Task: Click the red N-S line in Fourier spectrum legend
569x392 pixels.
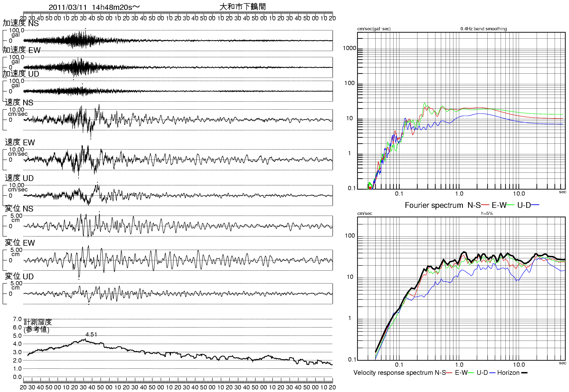Action: 485,205
